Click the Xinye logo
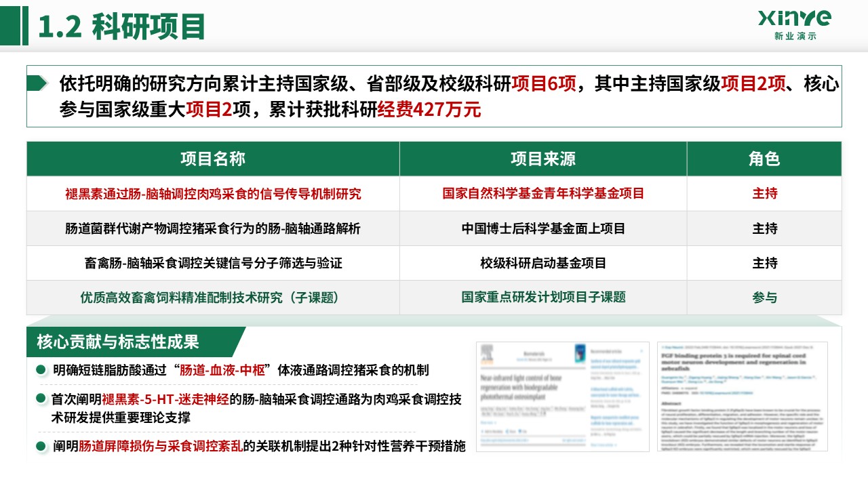 (795, 24)
